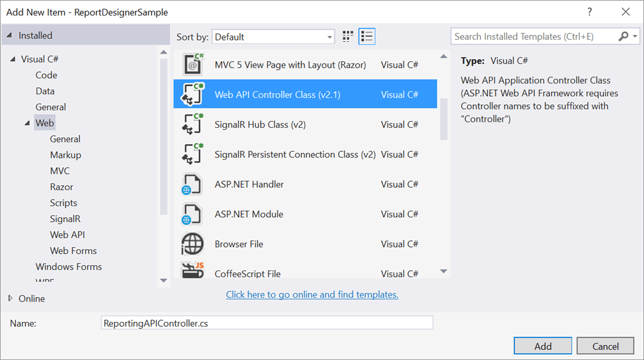
Task: Click template list scroll up arrow
Action: point(444,56)
